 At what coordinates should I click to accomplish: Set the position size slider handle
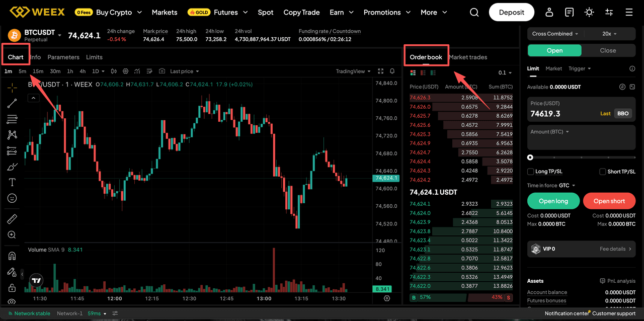click(x=530, y=157)
